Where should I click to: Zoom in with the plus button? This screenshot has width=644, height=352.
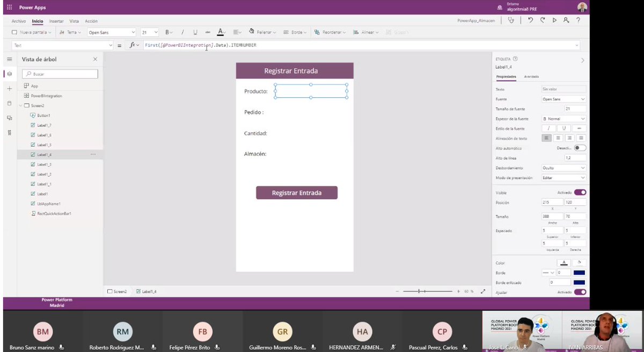[458, 291]
